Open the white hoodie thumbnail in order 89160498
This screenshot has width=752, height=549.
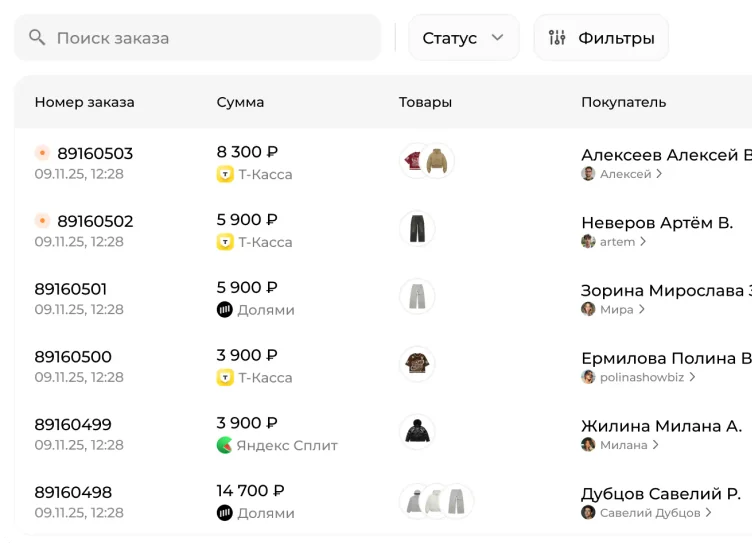435,501
